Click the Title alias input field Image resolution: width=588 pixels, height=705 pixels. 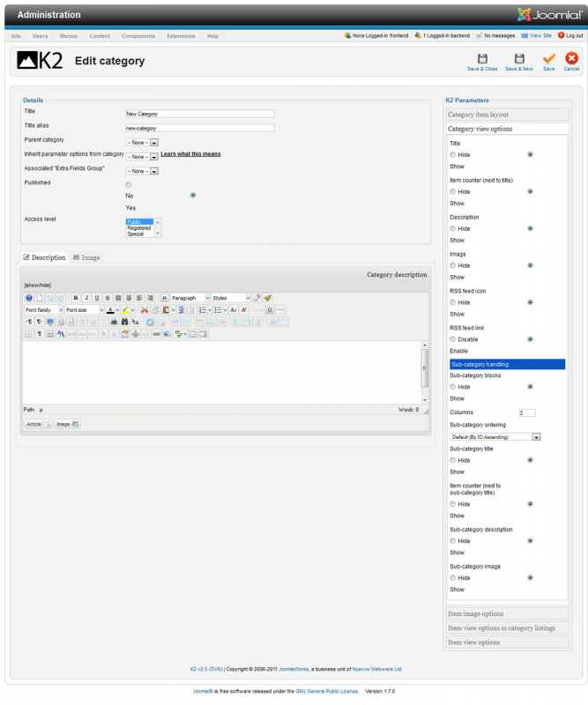pos(200,129)
